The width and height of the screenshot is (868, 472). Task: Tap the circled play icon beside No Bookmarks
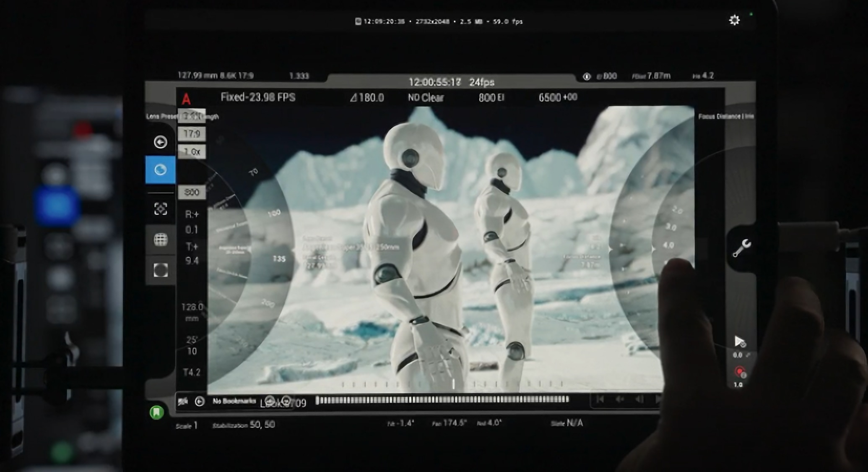(x=200, y=402)
